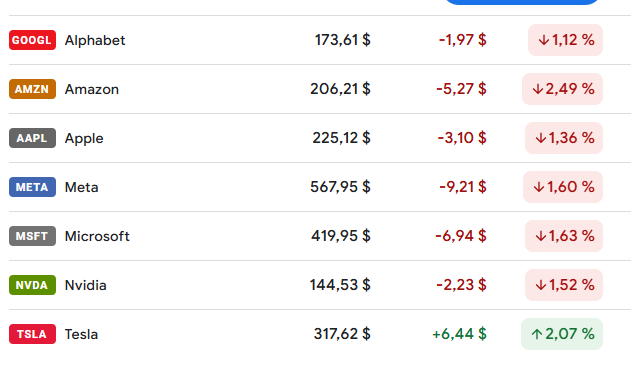Click Amazon's 2,49 % decline pill
The image size is (631, 366).
(x=562, y=89)
